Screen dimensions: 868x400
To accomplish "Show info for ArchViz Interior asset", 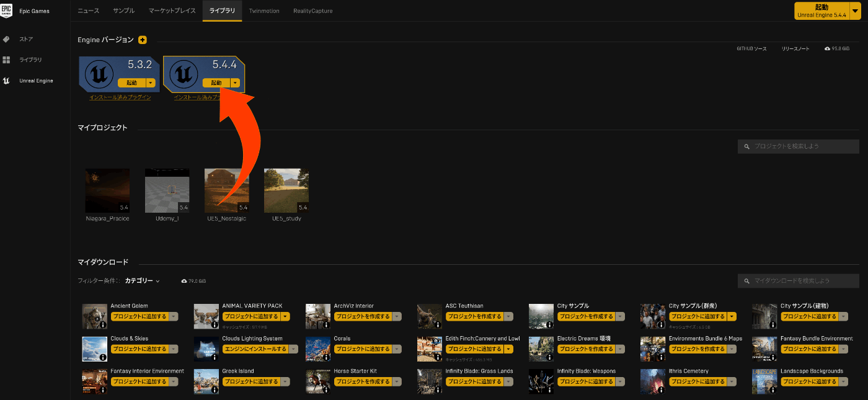I will 326,324.
